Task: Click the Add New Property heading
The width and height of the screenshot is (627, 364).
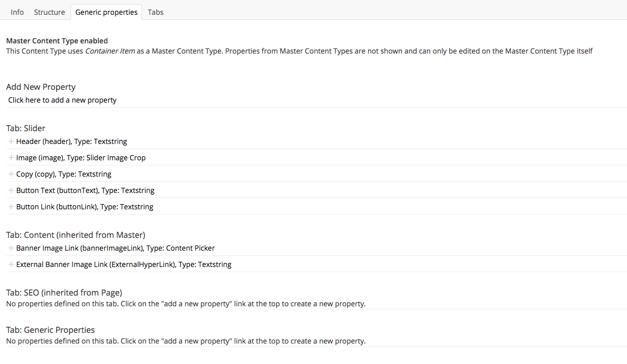Action: (41, 87)
